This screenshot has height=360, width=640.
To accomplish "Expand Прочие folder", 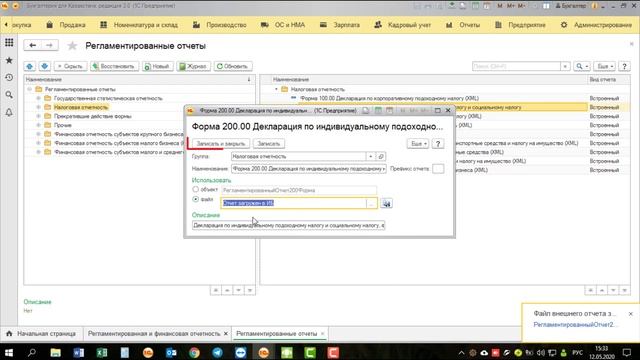I will (x=38, y=125).
